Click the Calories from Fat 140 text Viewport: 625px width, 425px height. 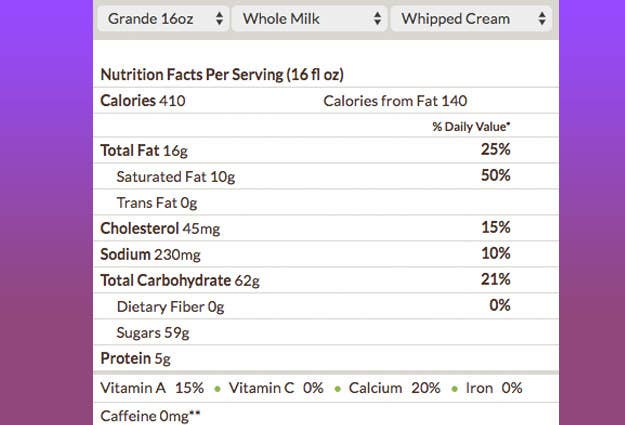395,101
